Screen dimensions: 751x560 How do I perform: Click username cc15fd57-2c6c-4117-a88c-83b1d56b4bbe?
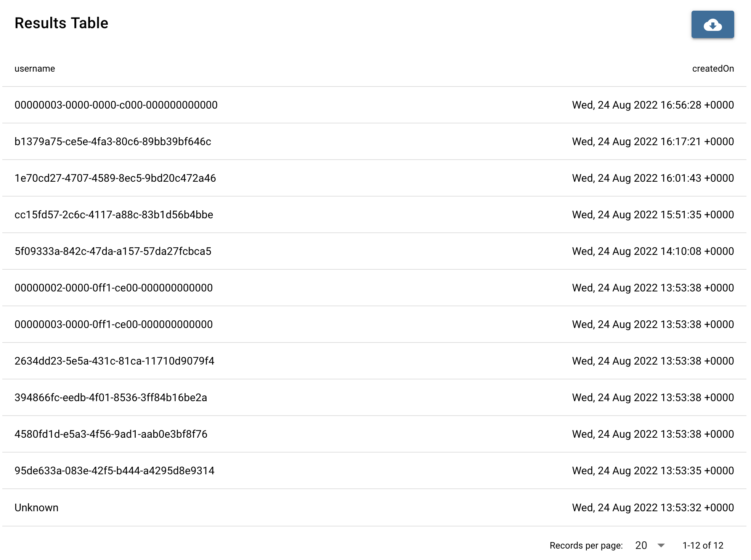click(114, 214)
